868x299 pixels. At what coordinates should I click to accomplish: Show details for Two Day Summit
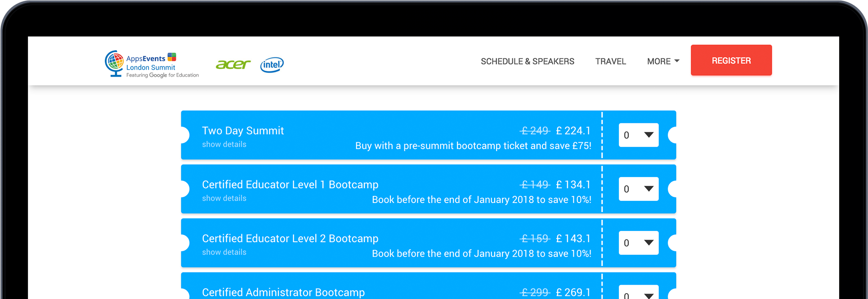tap(224, 144)
